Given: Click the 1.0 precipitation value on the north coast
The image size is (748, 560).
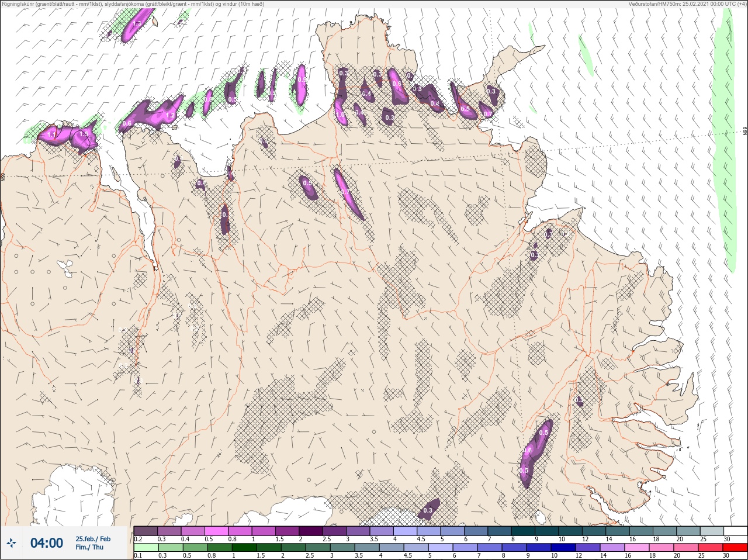Looking at the screenshot, I should [x=341, y=115].
